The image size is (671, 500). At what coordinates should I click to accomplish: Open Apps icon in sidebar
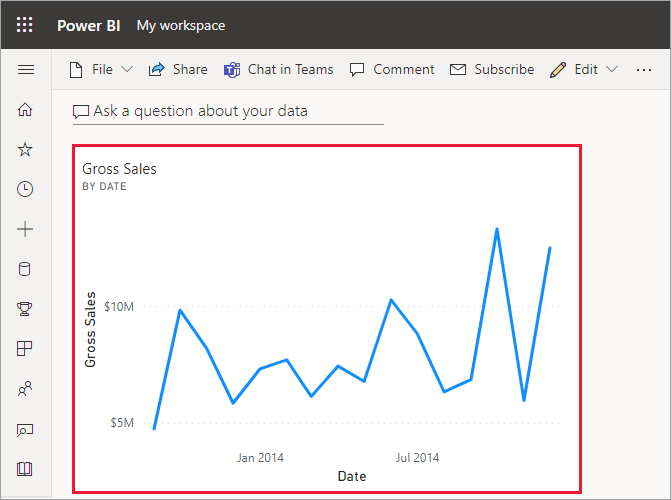click(26, 349)
